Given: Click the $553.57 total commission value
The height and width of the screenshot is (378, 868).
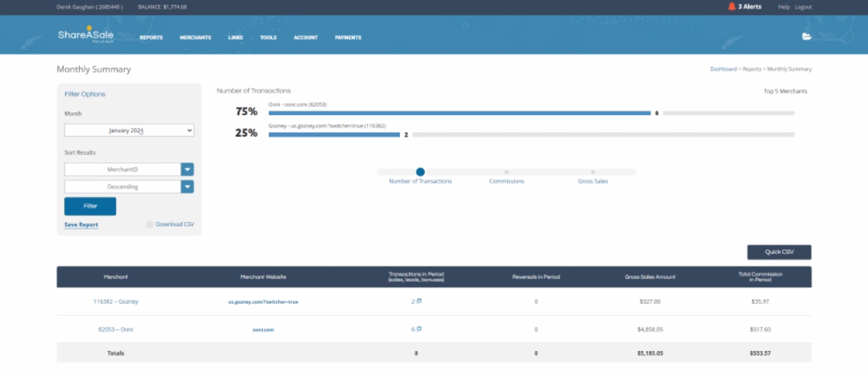Looking at the screenshot, I should tap(760, 353).
